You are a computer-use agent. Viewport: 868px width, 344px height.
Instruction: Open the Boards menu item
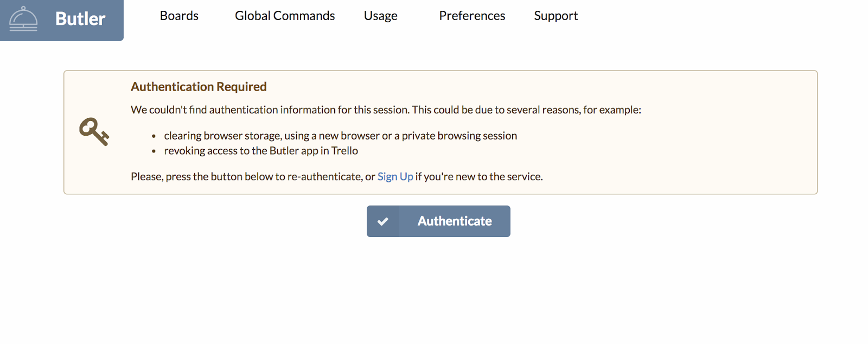point(179,16)
